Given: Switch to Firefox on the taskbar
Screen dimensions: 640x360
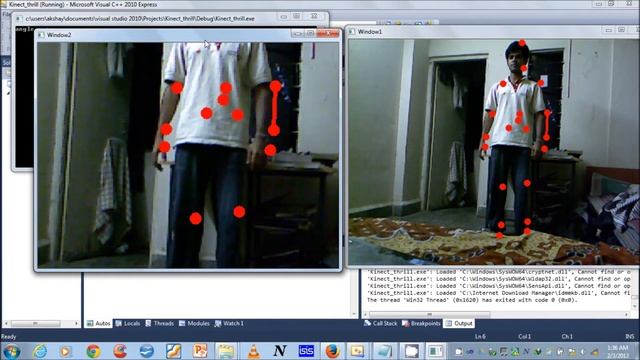Looking at the screenshot, I should (x=332, y=351).
